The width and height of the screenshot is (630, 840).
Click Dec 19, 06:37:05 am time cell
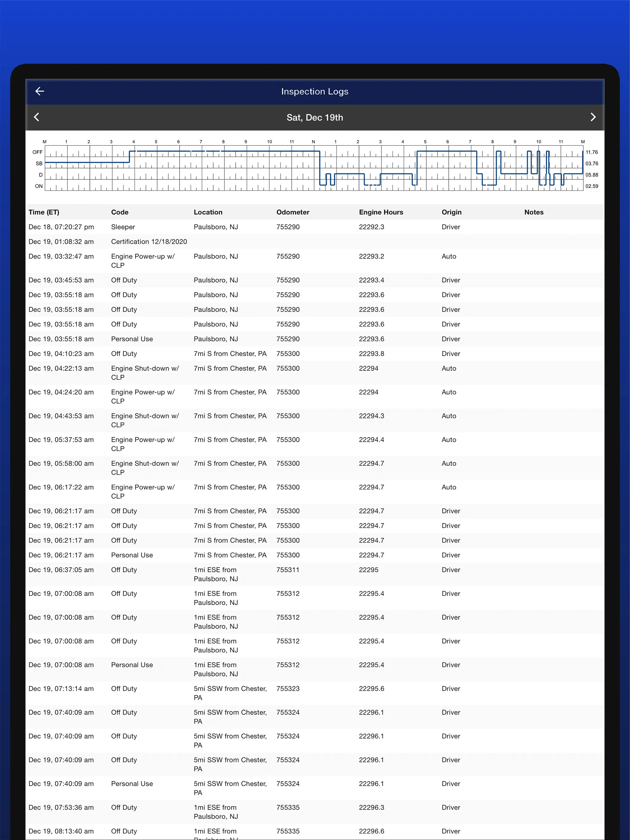[61, 570]
